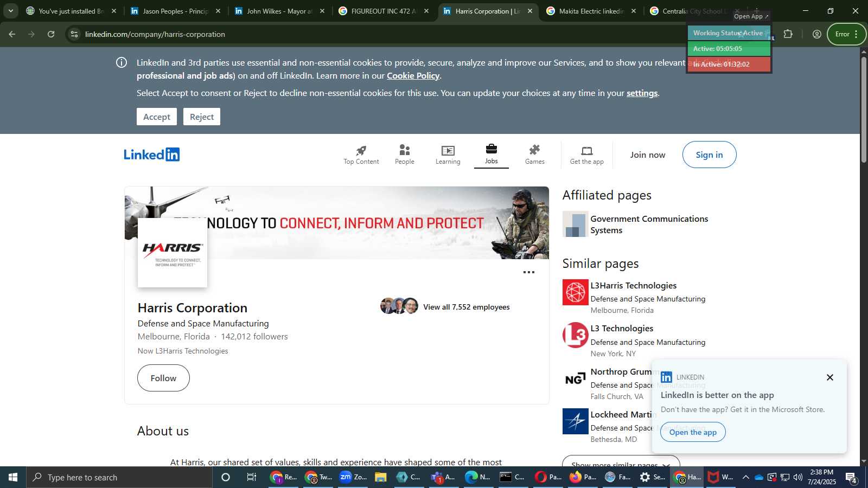Click the page vertical scrollbar

[x=864, y=108]
